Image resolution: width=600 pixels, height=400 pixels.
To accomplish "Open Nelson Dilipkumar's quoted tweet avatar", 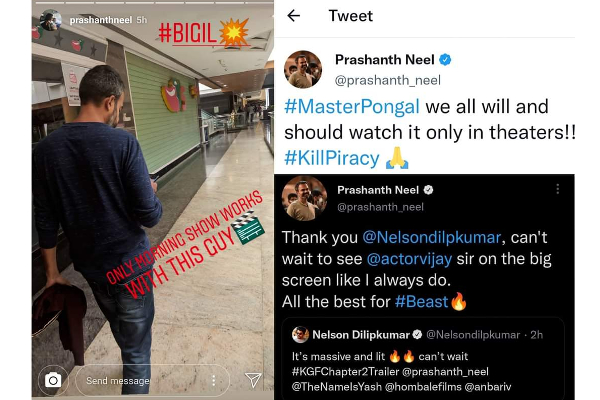I will [300, 335].
